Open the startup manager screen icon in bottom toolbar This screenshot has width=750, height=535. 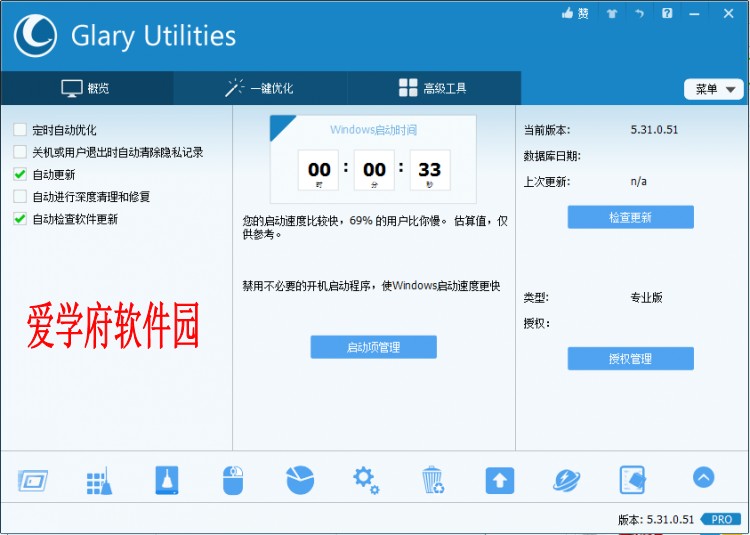pos(33,480)
